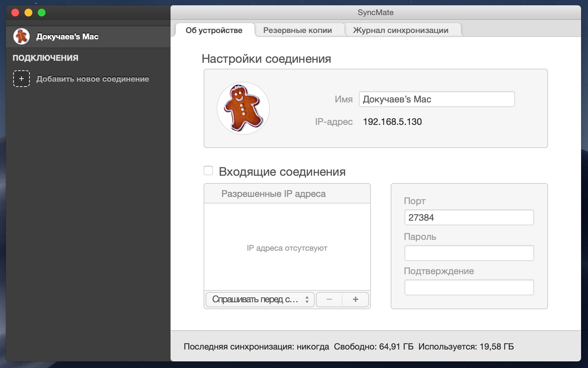Click the dashed plus icon for new connection
This screenshot has width=588, height=368.
point(21,79)
